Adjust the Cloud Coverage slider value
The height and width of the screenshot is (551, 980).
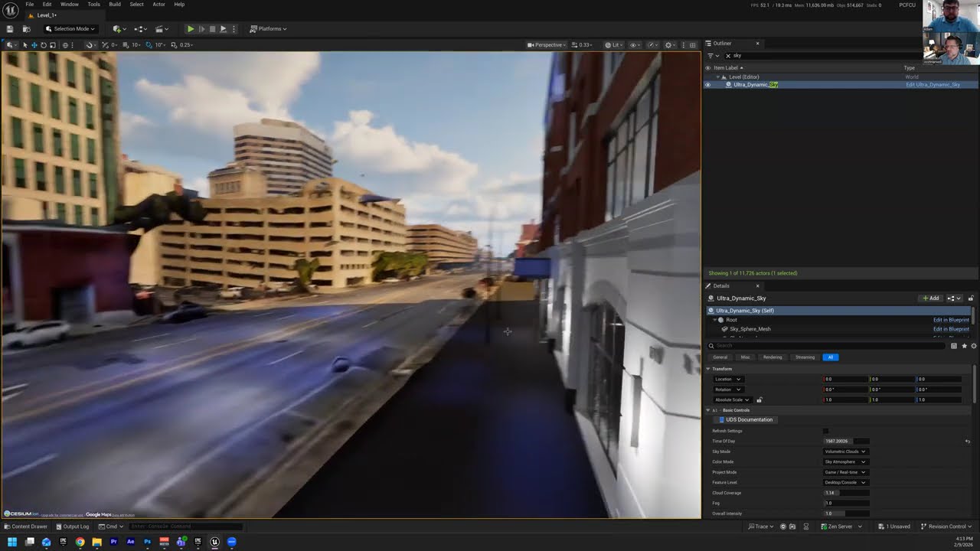click(x=846, y=493)
